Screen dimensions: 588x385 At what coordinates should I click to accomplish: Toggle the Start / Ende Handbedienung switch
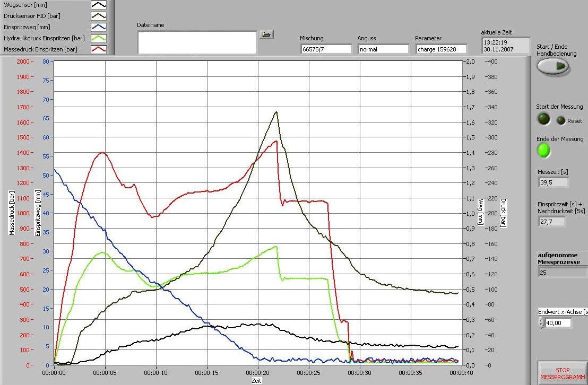coord(553,67)
